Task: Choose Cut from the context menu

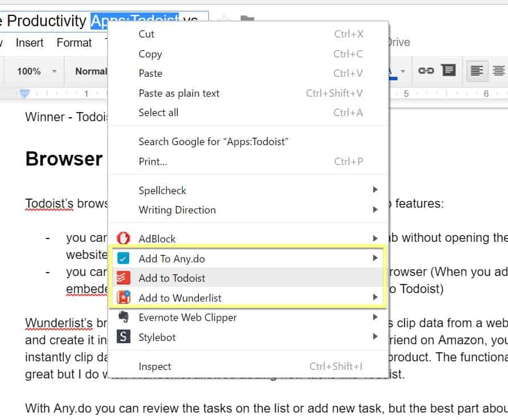Action: pyautogui.click(x=248, y=34)
